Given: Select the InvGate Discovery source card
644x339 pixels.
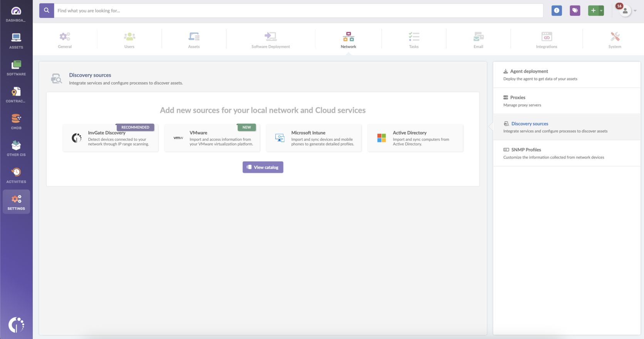Looking at the screenshot, I should tap(111, 138).
